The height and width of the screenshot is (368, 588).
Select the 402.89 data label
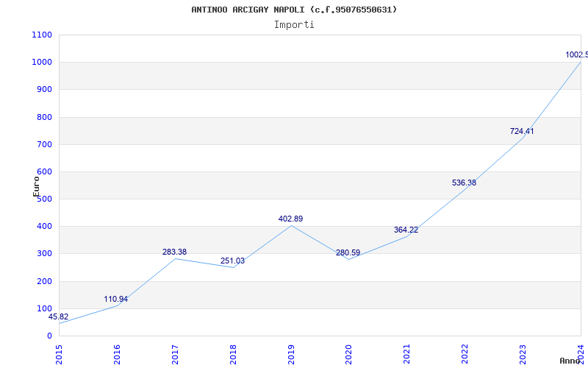pyautogui.click(x=290, y=219)
